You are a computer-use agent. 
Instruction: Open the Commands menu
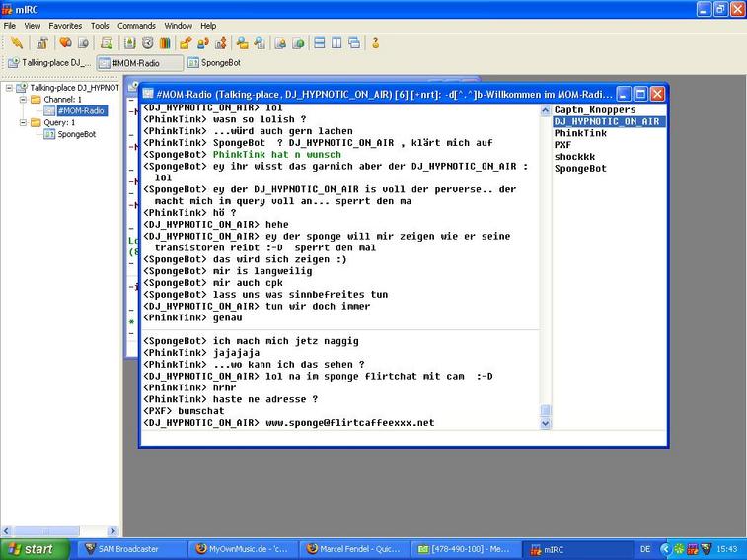136,25
